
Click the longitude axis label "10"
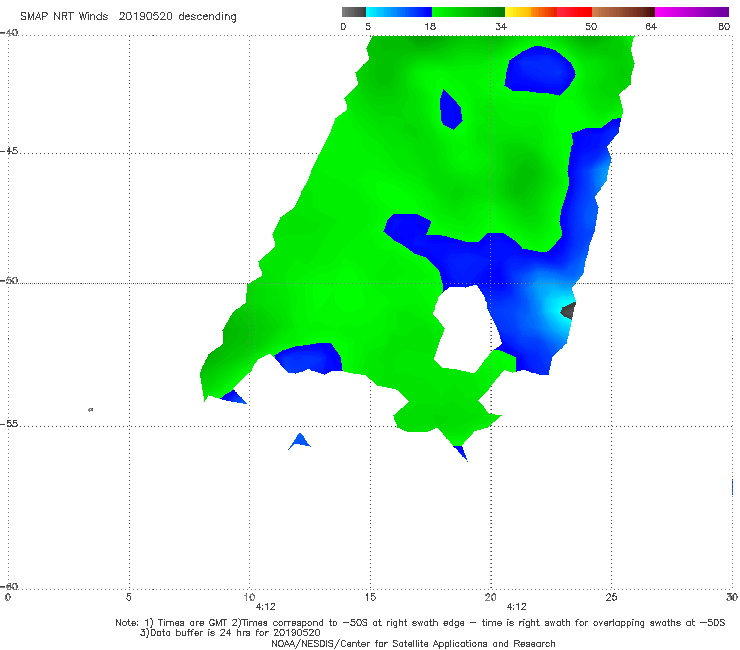point(249,597)
